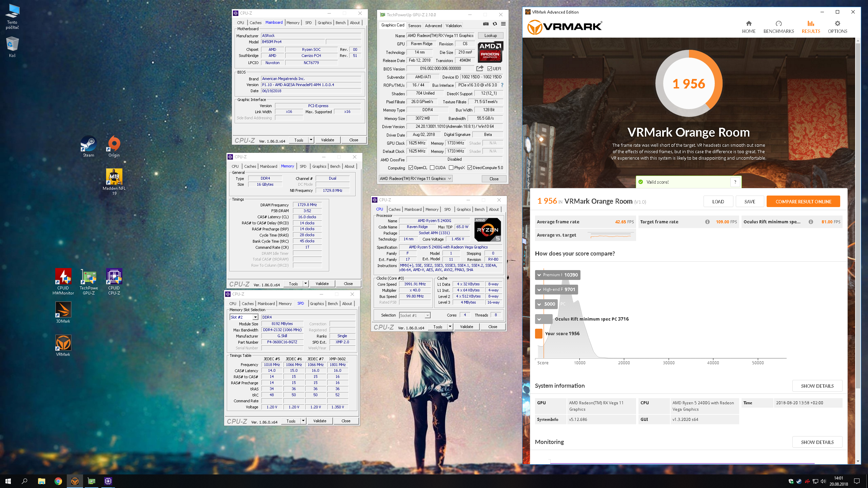Toggle the DirectCompute 5.0 checkbox
This screenshot has width=868, height=488.
(470, 167)
